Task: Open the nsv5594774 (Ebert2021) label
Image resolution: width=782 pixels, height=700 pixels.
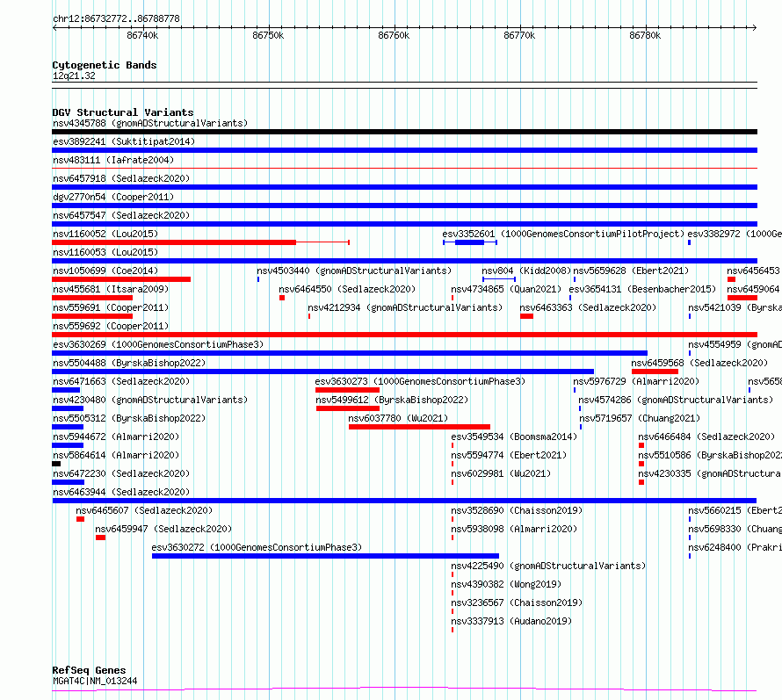Action: pos(509,455)
